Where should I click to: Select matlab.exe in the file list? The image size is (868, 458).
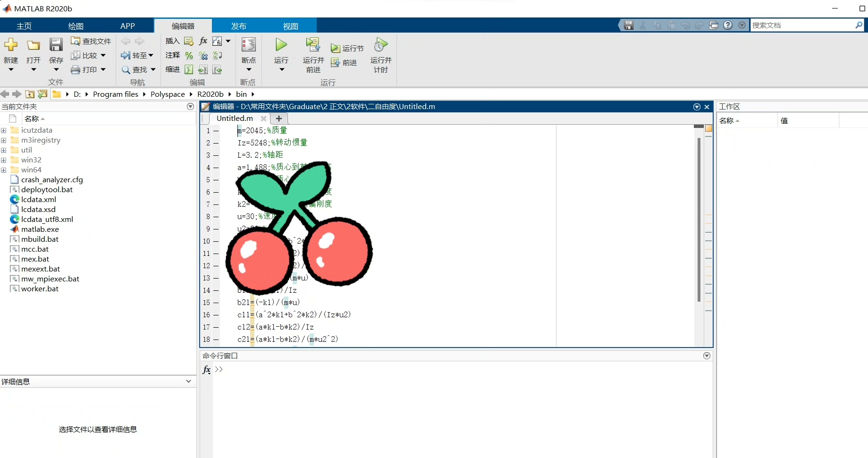click(40, 229)
